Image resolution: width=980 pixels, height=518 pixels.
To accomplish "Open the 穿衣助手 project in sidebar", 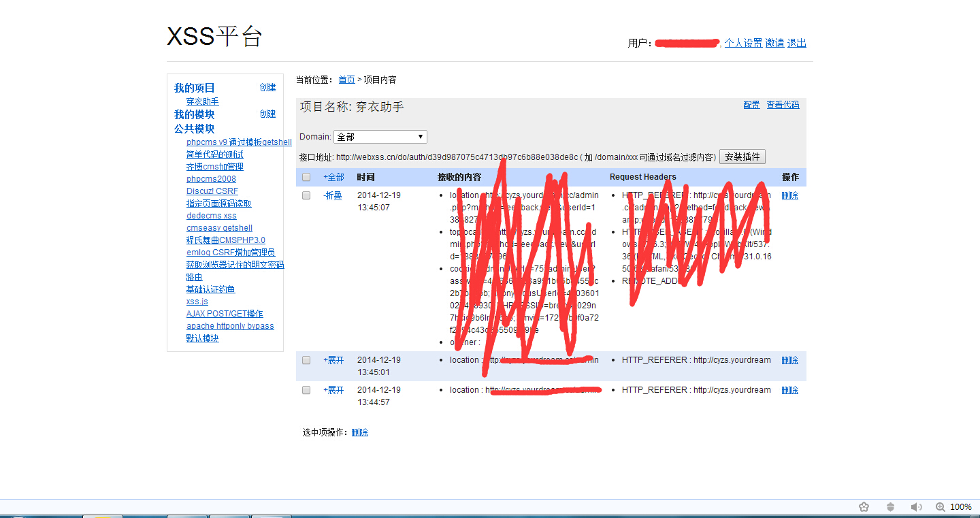I will tap(203, 101).
